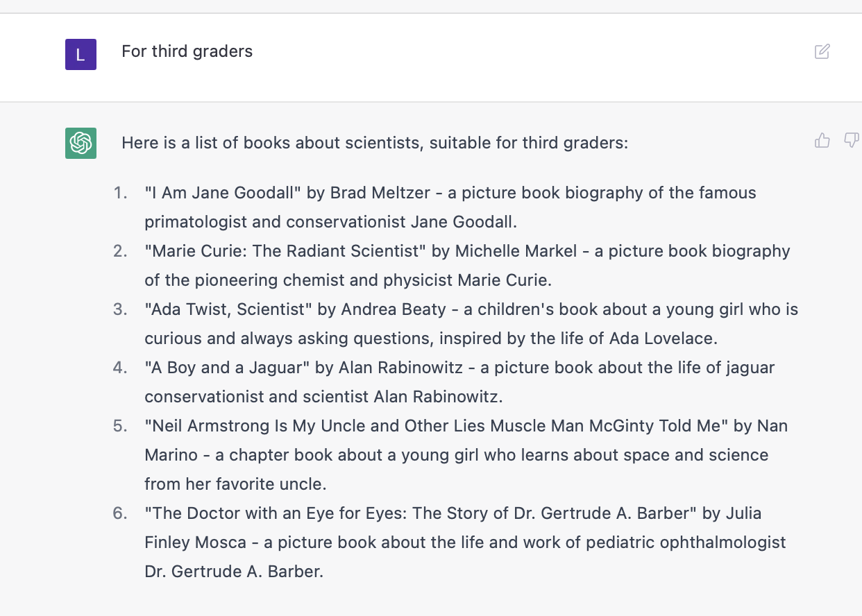Click the list number 4 marker
862x616 pixels.
[120, 368]
